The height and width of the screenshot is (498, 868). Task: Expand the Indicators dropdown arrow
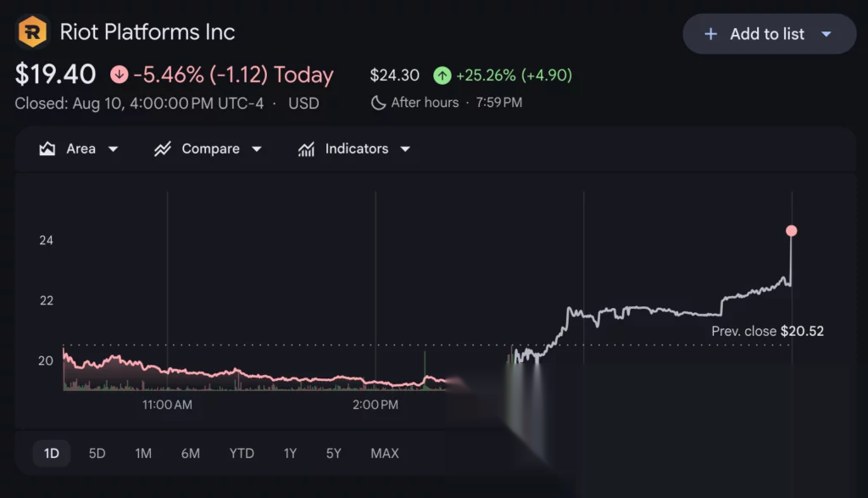405,149
